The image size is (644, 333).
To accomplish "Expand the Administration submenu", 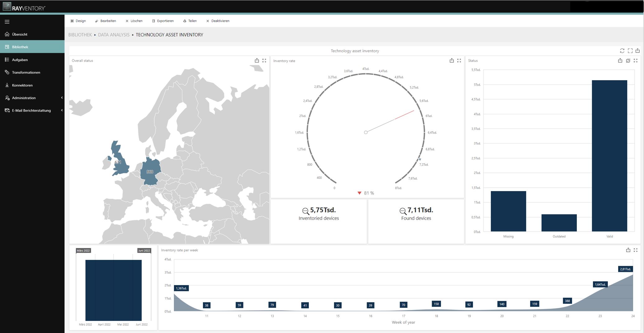I will (62, 98).
